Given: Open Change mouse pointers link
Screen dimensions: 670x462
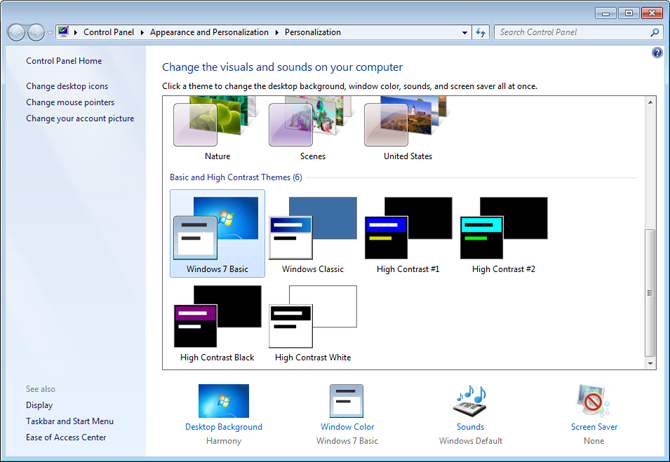Looking at the screenshot, I should [x=70, y=103].
